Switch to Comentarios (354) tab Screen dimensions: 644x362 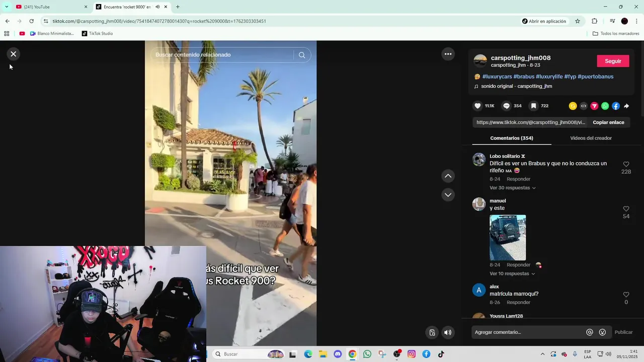[x=512, y=138]
